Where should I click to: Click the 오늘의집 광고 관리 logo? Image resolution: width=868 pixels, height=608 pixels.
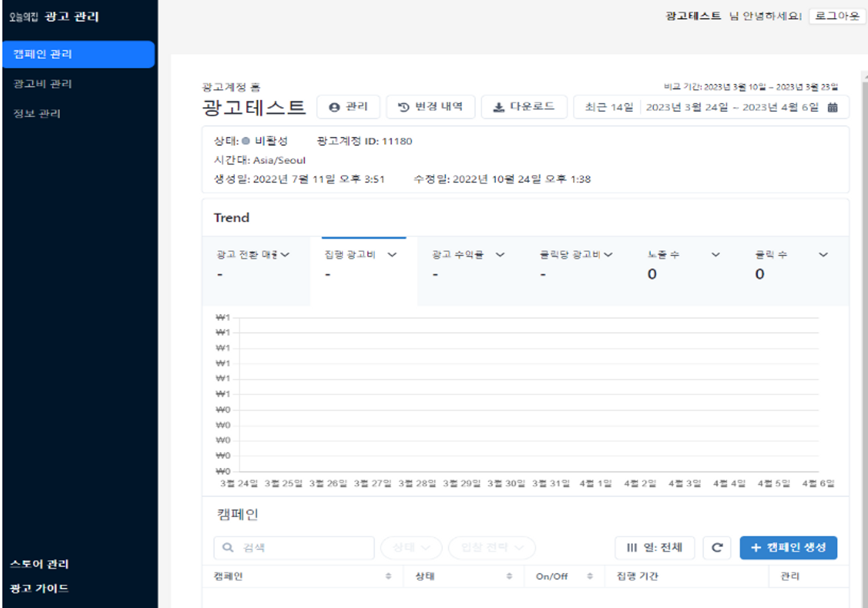(x=54, y=16)
